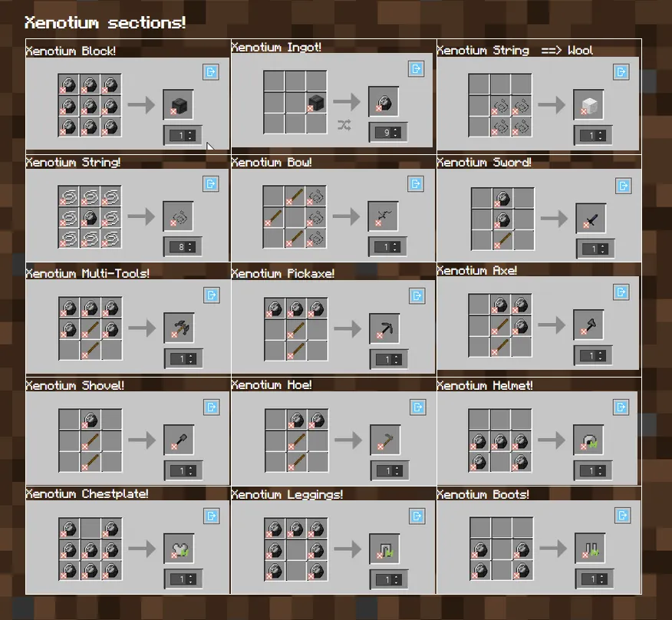Click export icon in Xenotium Multi-Tools recipe
This screenshot has width=672, height=620.
tap(212, 295)
